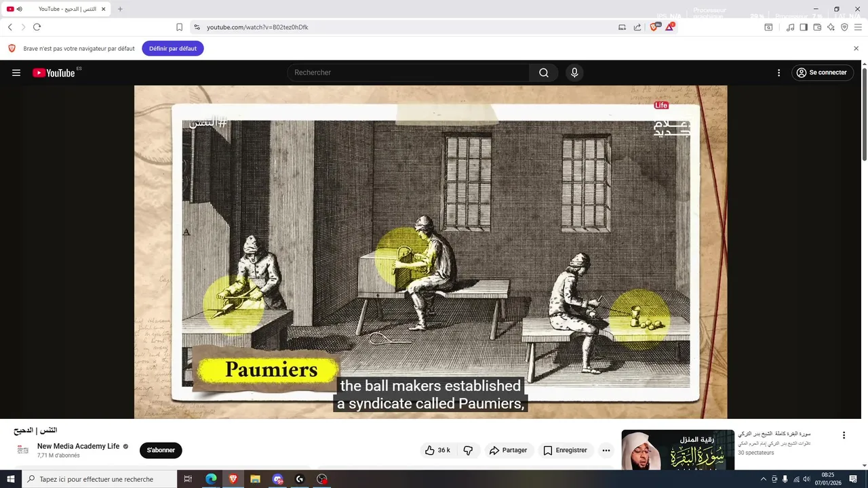Focus the Rechercher search field
The width and height of the screenshot is (868, 488).
(x=408, y=73)
